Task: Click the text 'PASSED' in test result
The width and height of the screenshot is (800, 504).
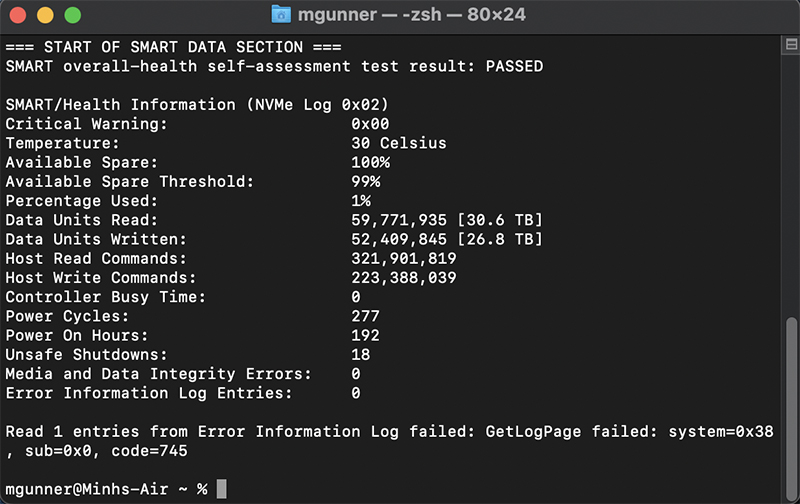Action: tap(514, 66)
